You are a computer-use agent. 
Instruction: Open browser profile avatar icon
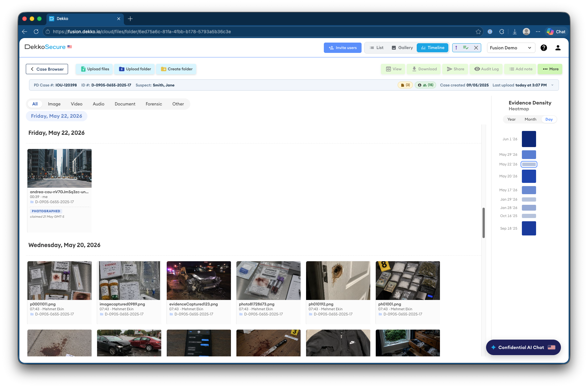point(526,32)
